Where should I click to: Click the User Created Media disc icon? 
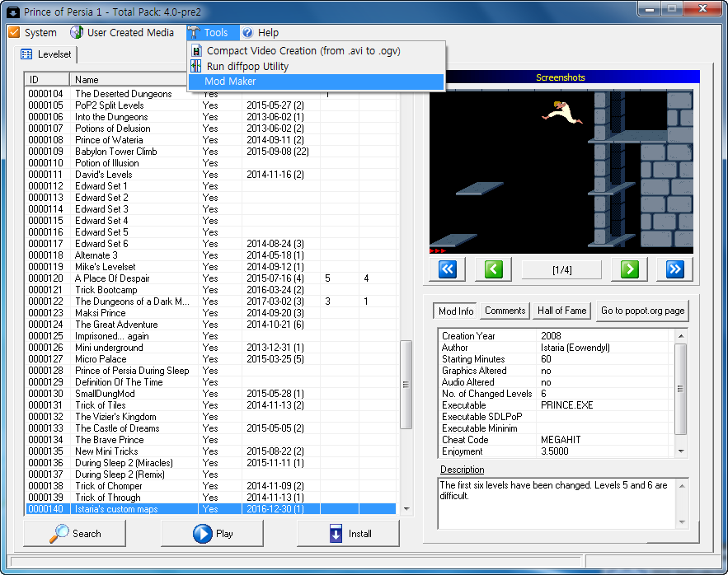76,32
